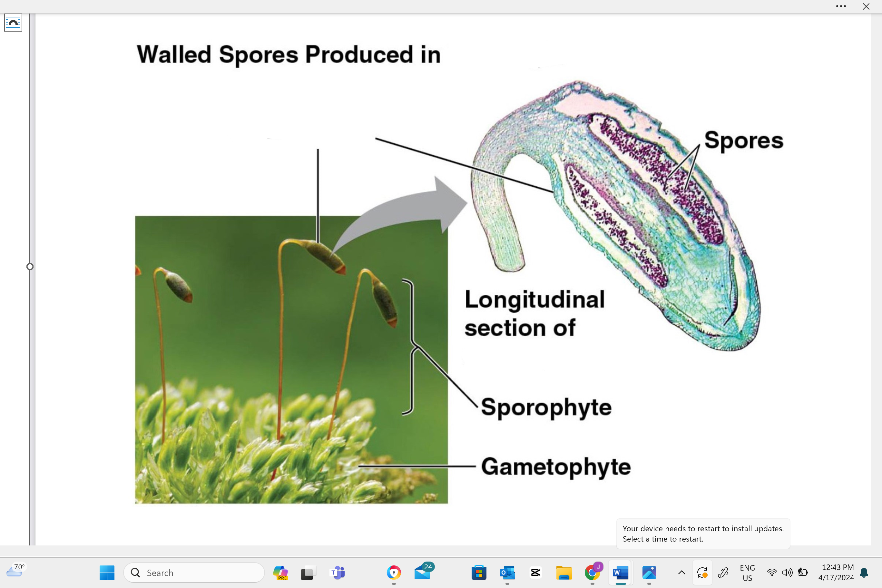The width and height of the screenshot is (882, 588).
Task: Open Microsoft Store from the taskbar
Action: 479,573
